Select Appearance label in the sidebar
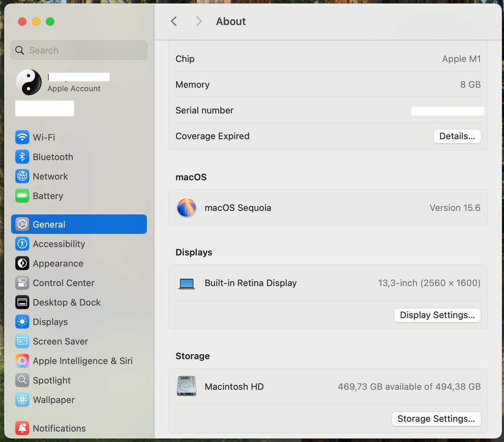 58,264
